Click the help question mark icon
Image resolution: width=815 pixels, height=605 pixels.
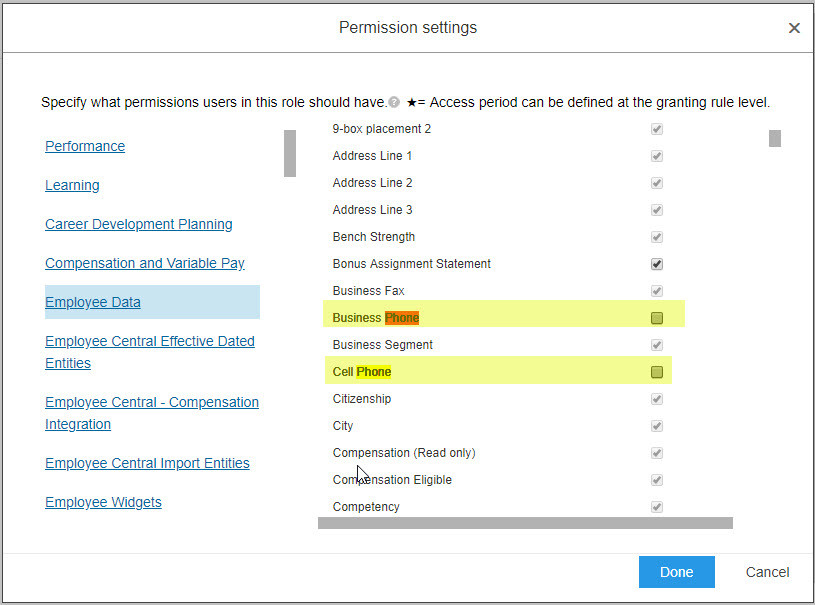pos(394,102)
